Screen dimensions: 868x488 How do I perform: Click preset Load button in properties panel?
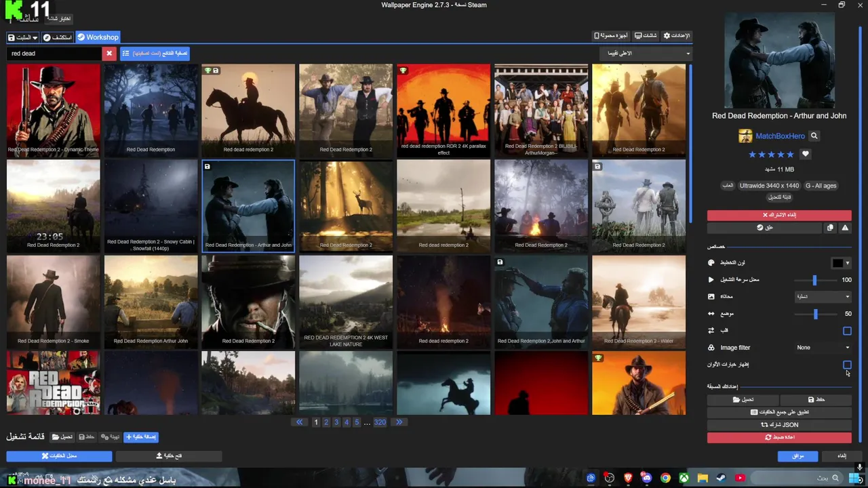pyautogui.click(x=743, y=400)
